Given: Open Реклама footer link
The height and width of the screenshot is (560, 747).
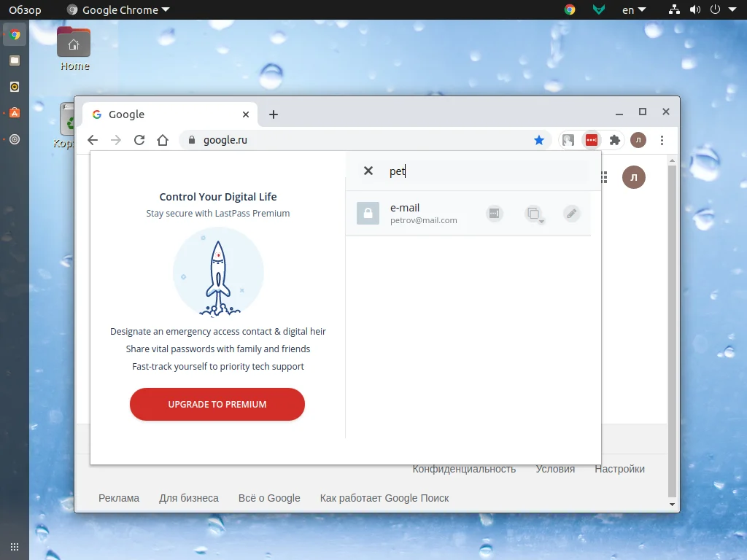Looking at the screenshot, I should [x=119, y=498].
